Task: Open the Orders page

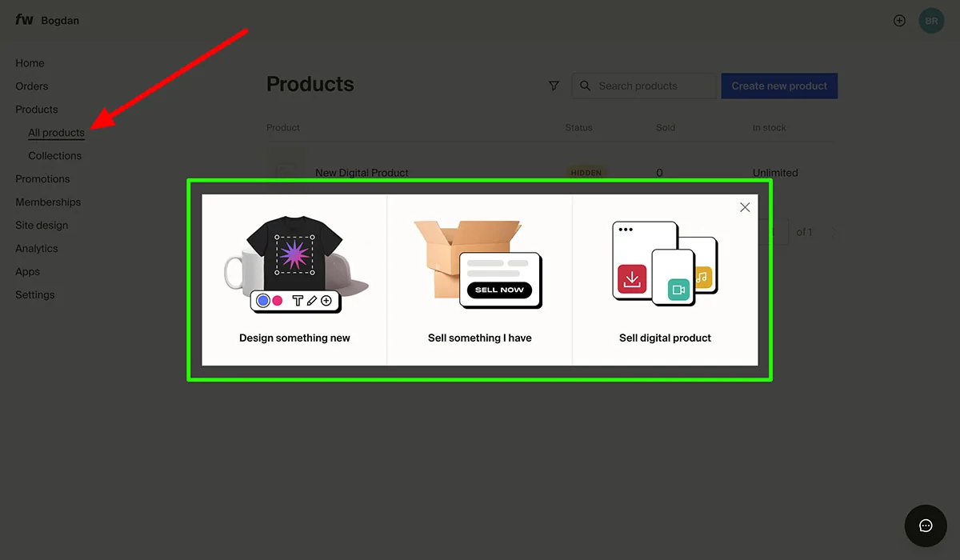Action: pyautogui.click(x=31, y=86)
